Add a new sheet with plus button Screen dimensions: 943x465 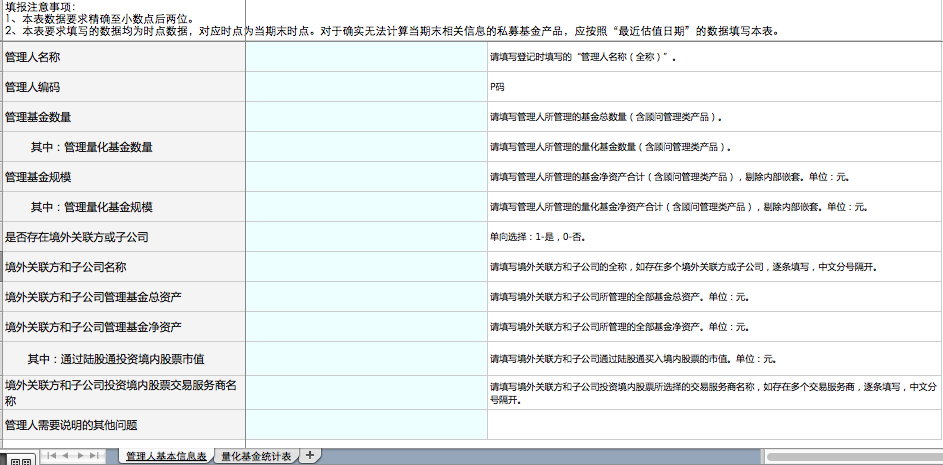pos(310,456)
